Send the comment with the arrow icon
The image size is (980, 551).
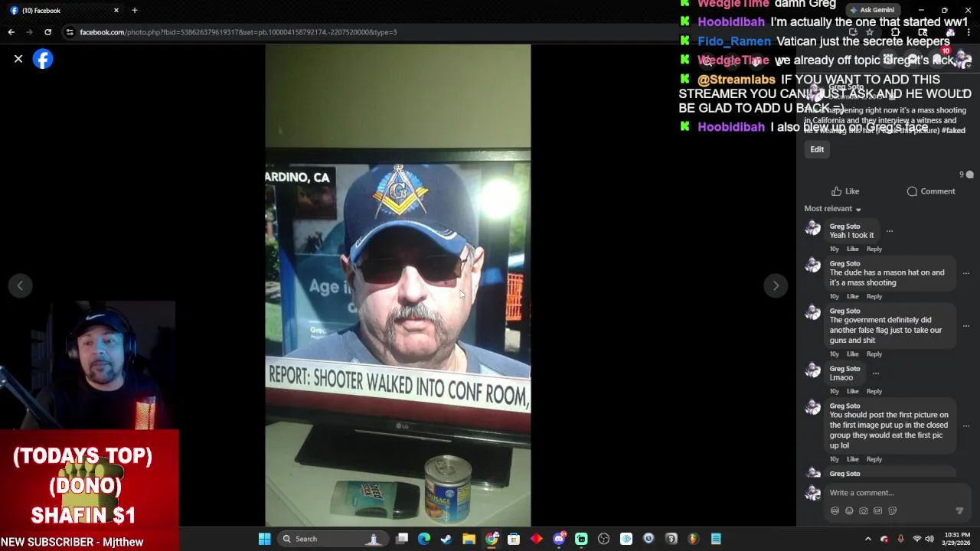(x=959, y=511)
